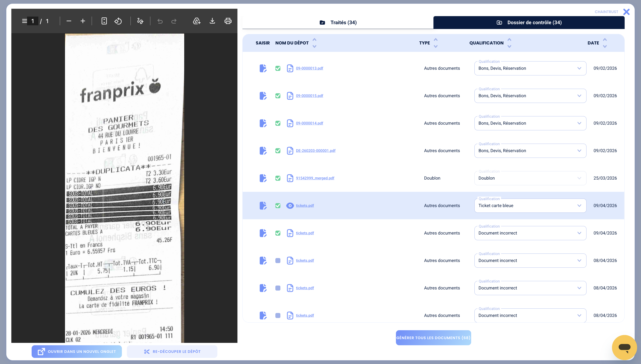The image size is (641, 364).
Task: Check the bottom tickets.pdf row checkbox
Action: click(x=278, y=315)
